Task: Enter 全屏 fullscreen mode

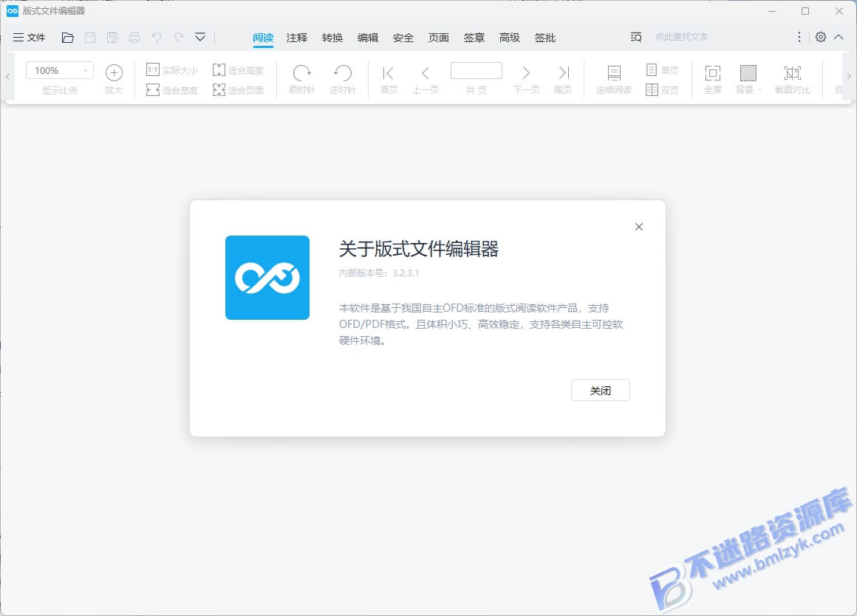Action: pyautogui.click(x=713, y=79)
